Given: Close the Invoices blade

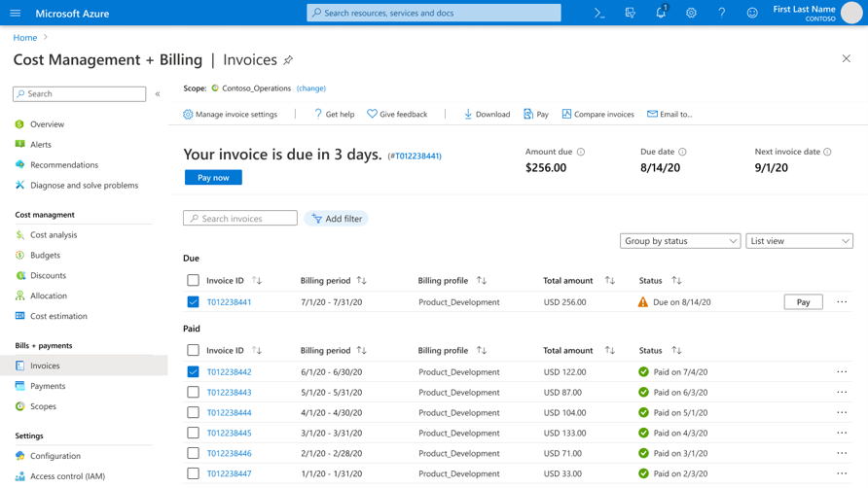Looking at the screenshot, I should (846, 58).
